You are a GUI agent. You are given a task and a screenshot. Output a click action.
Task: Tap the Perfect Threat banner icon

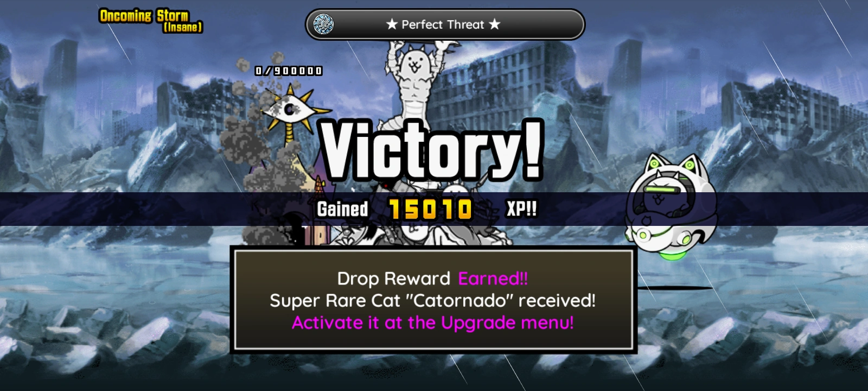pyautogui.click(x=324, y=24)
